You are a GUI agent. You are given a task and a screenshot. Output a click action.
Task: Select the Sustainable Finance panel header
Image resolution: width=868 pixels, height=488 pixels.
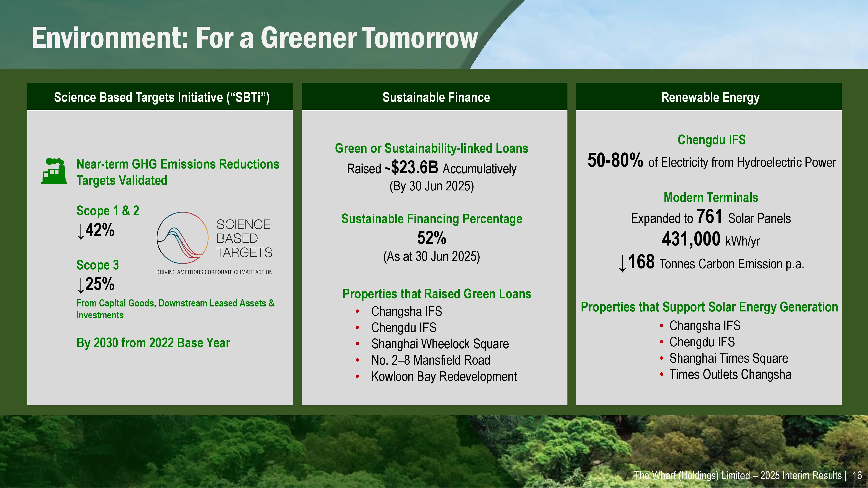click(x=436, y=97)
